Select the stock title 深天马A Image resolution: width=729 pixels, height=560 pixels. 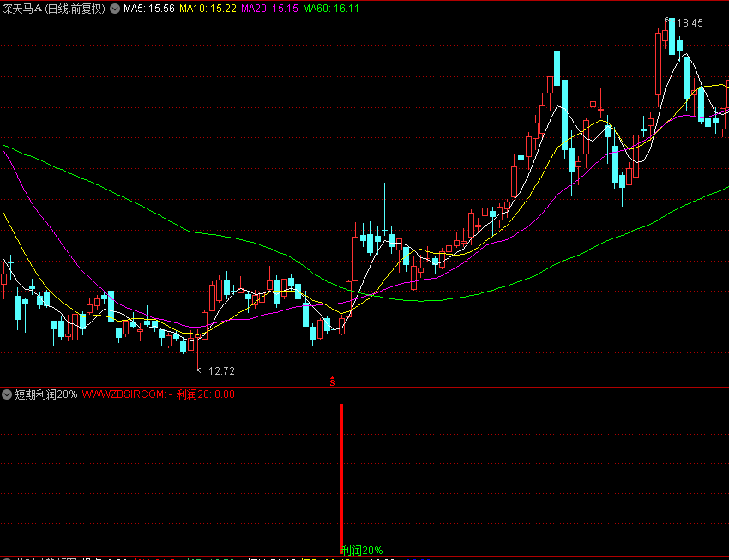tap(22, 9)
